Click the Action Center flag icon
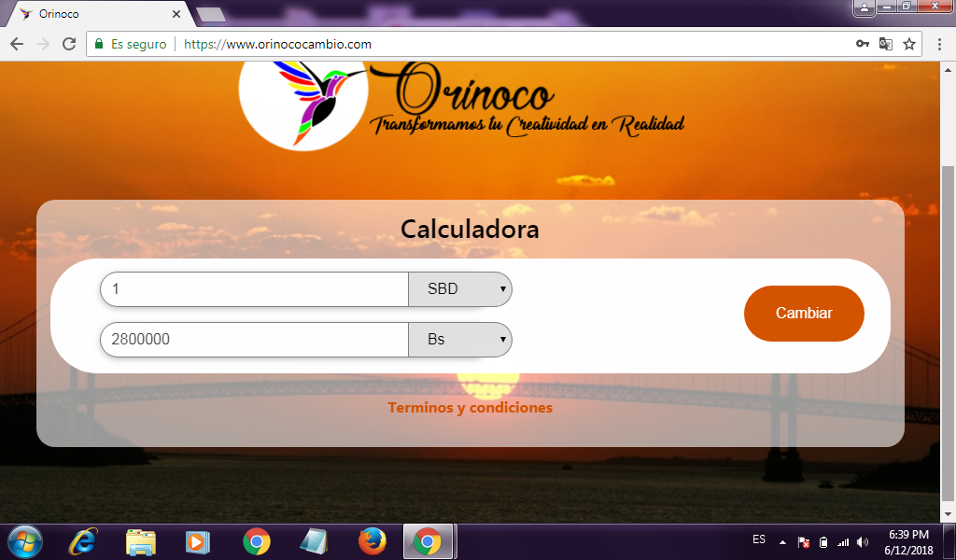 pyautogui.click(x=804, y=541)
